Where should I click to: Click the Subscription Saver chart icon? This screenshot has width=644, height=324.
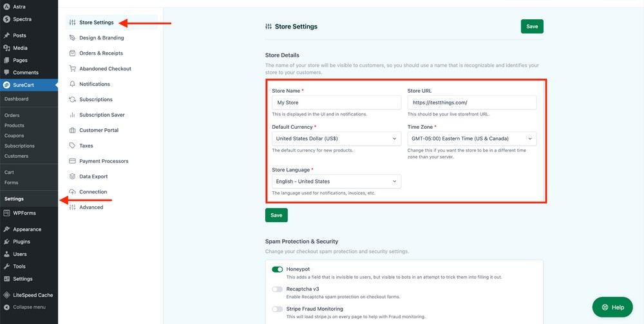coord(72,115)
